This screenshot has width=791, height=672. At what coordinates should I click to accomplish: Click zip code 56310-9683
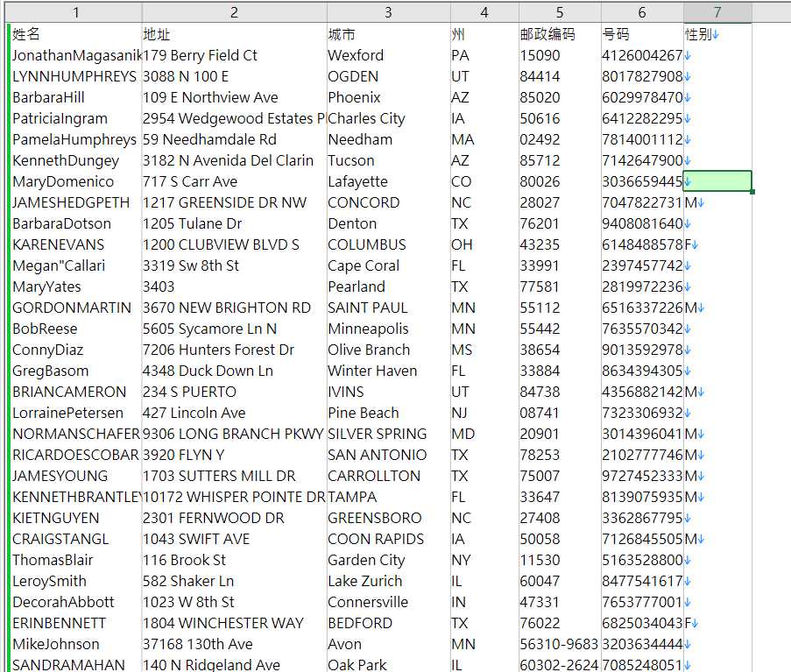(x=560, y=644)
